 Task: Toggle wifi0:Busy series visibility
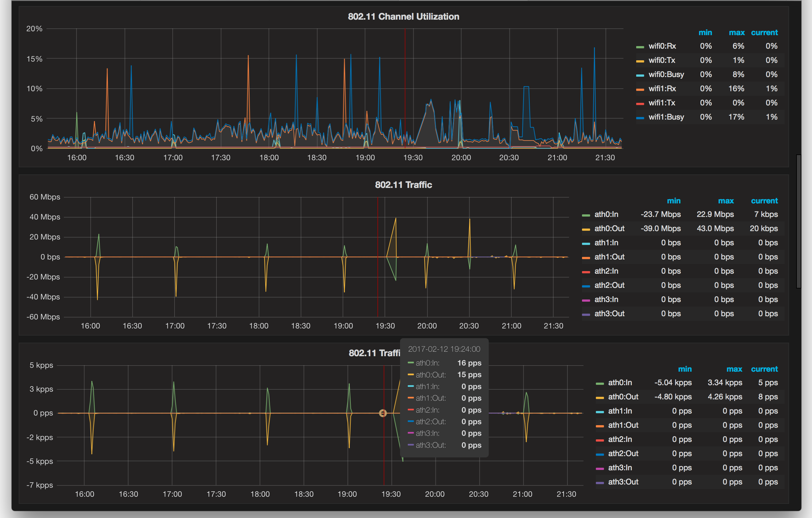click(666, 74)
